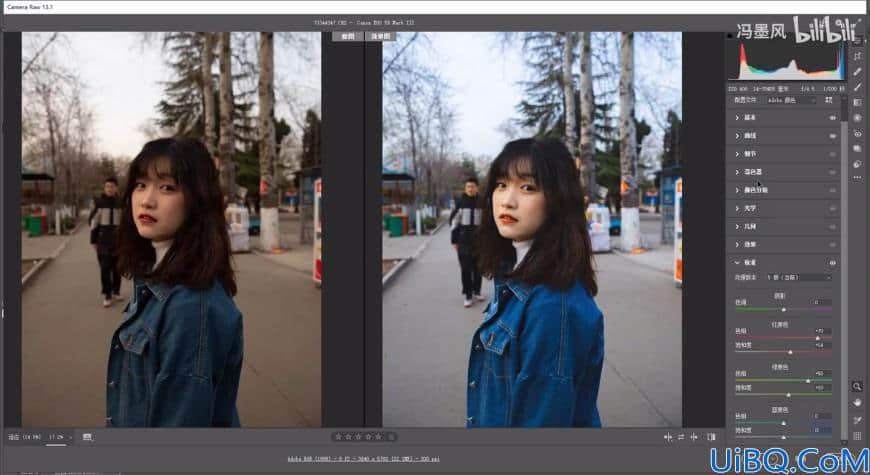Select the Hand pan tool
The height and width of the screenshot is (475, 870).
(857, 402)
